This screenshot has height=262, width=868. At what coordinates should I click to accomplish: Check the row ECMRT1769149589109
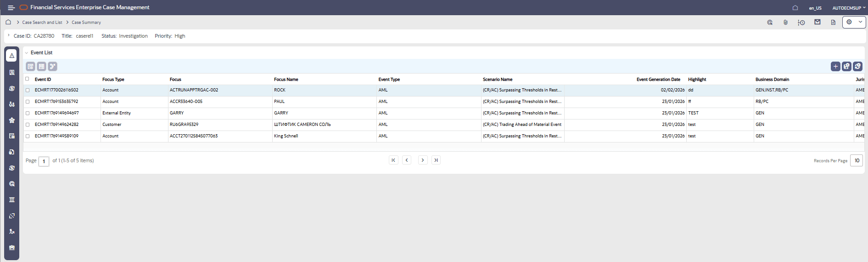28,137
